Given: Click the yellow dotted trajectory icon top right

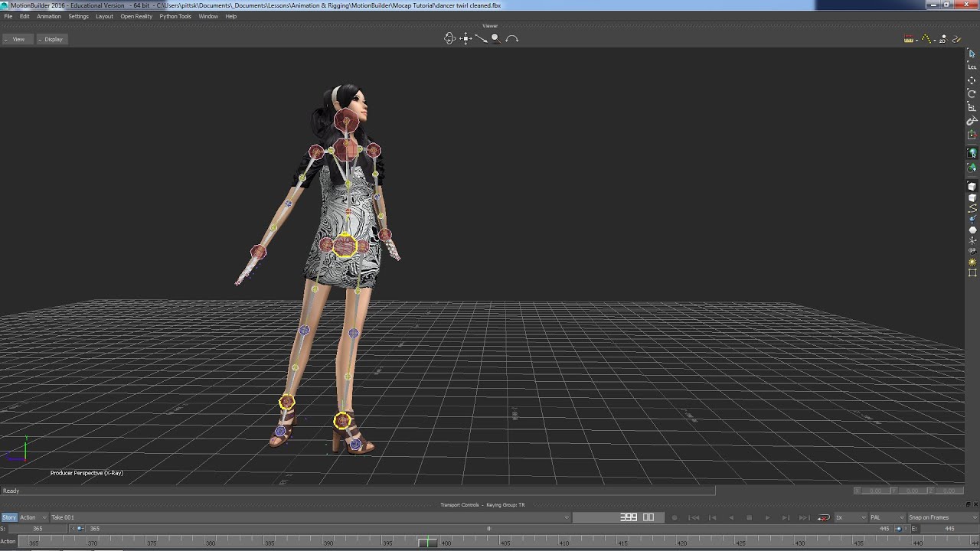Looking at the screenshot, I should coord(926,39).
